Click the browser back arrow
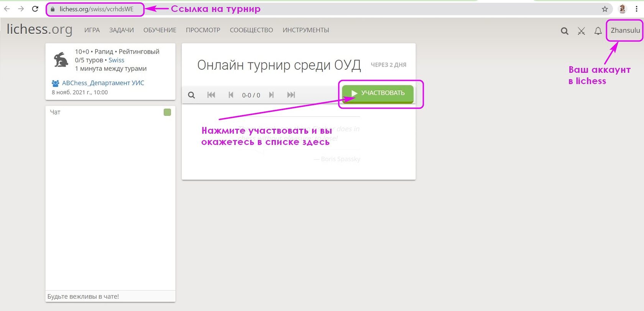644x311 pixels. 7,9
